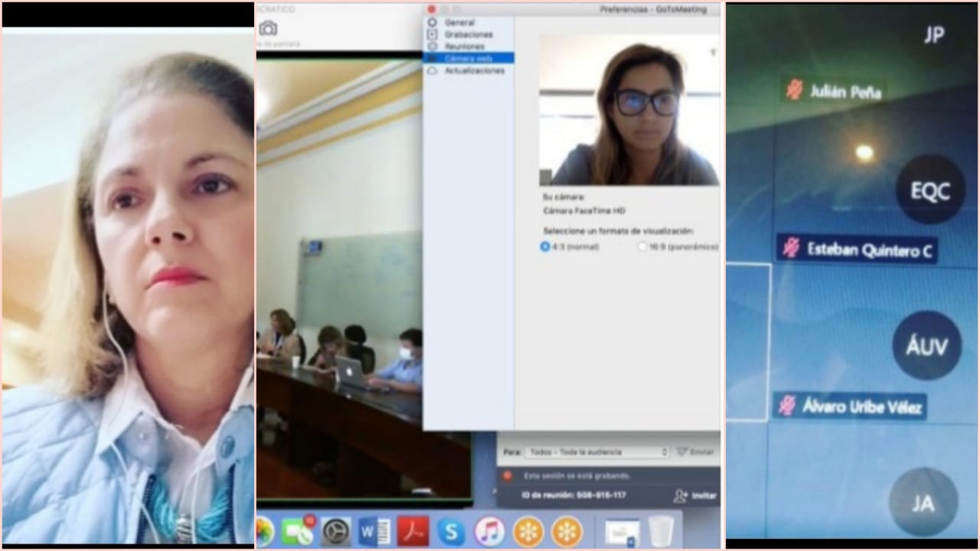Open iTunes from the dock
The height and width of the screenshot is (551, 980).
489,531
